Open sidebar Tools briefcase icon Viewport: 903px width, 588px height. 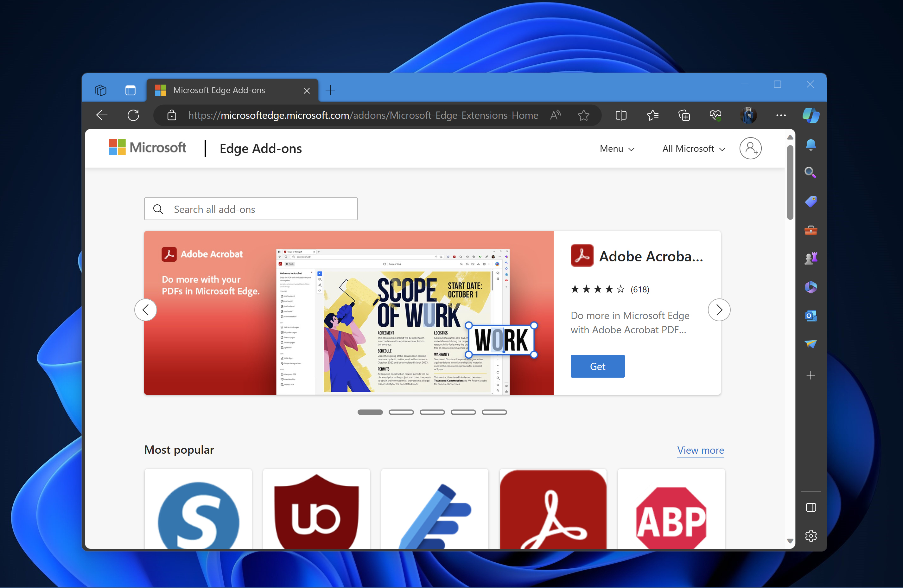pyautogui.click(x=811, y=230)
